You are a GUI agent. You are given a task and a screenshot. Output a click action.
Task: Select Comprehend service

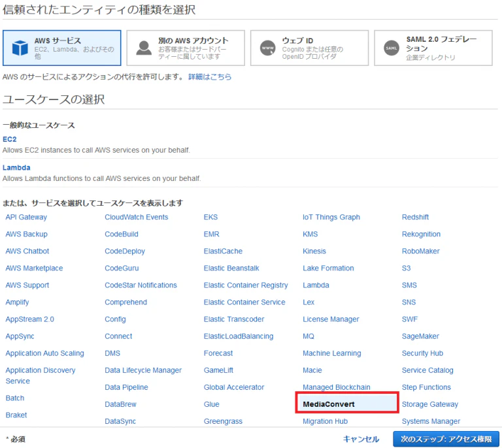(x=125, y=302)
